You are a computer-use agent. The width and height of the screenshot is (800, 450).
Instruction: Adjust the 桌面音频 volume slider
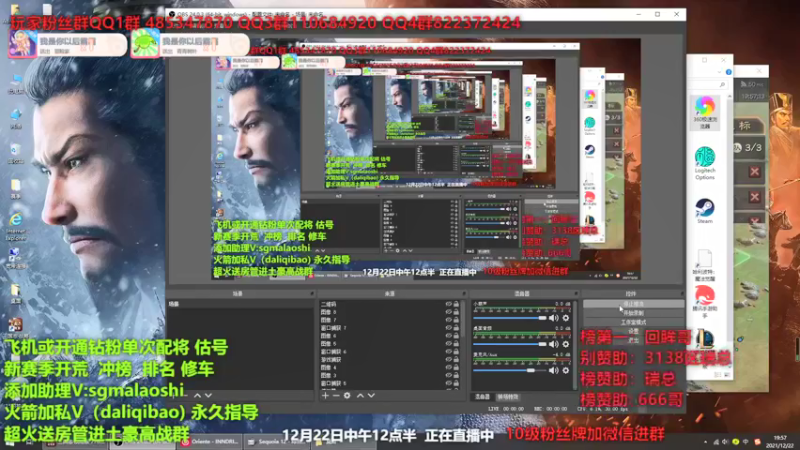pyautogui.click(x=510, y=344)
